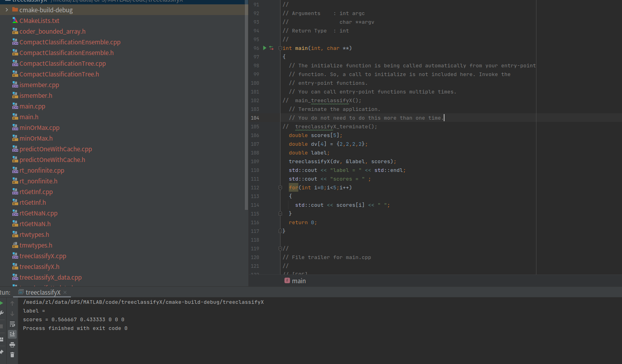Open CompactClassificationTree.cpp
The width and height of the screenshot is (622, 364).
(x=63, y=63)
